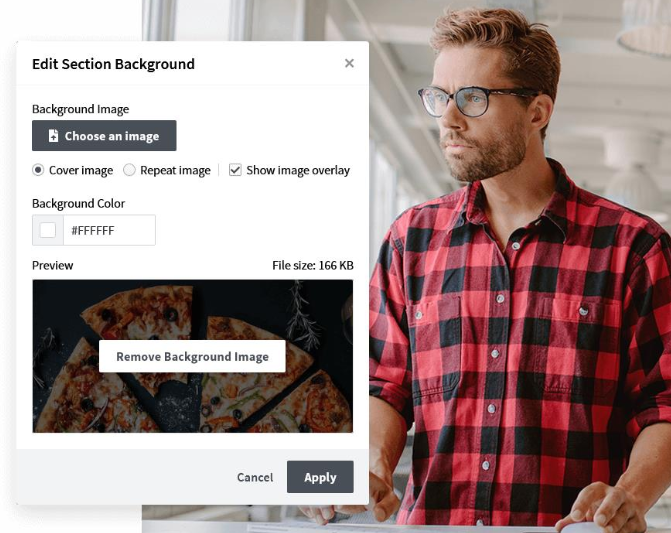Image resolution: width=671 pixels, height=533 pixels.
Task: Click Remove Background Image button
Action: coord(192,356)
